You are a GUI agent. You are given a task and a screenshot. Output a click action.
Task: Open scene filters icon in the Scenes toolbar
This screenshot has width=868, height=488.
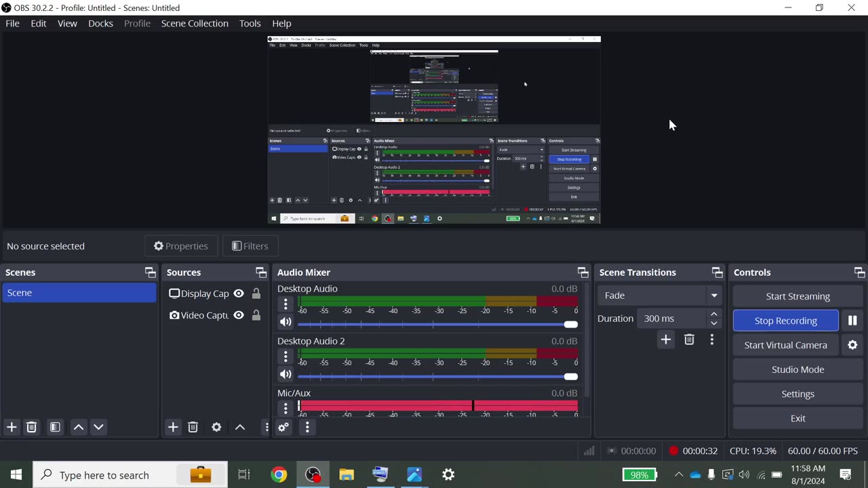(x=55, y=427)
